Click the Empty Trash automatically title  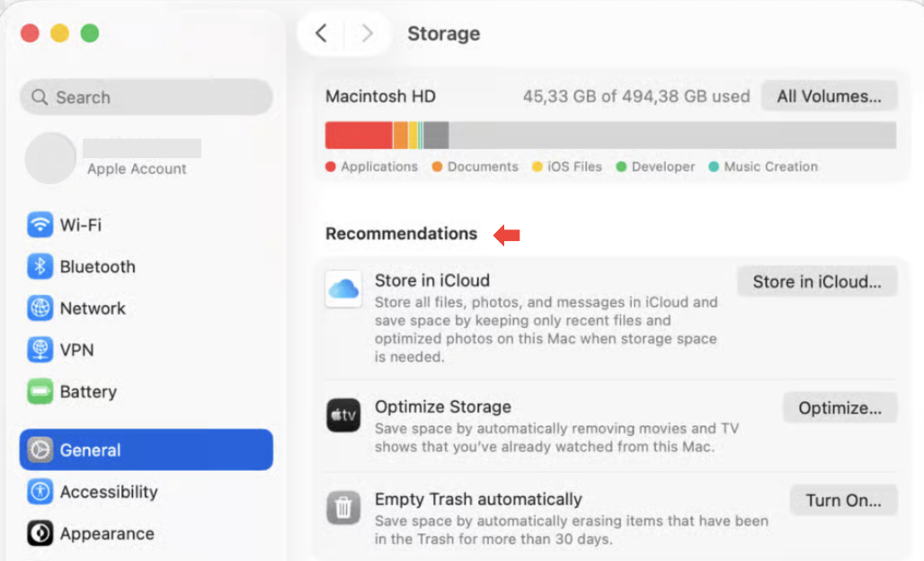478,499
